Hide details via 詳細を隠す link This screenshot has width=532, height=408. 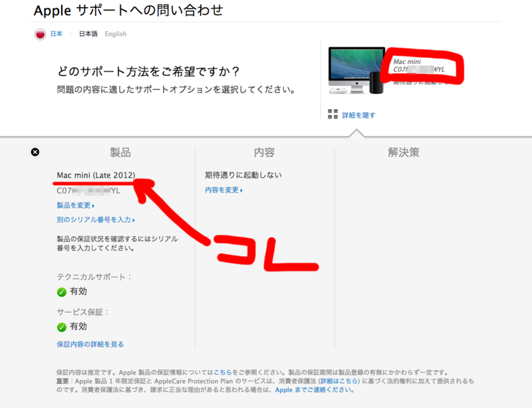[x=358, y=115]
